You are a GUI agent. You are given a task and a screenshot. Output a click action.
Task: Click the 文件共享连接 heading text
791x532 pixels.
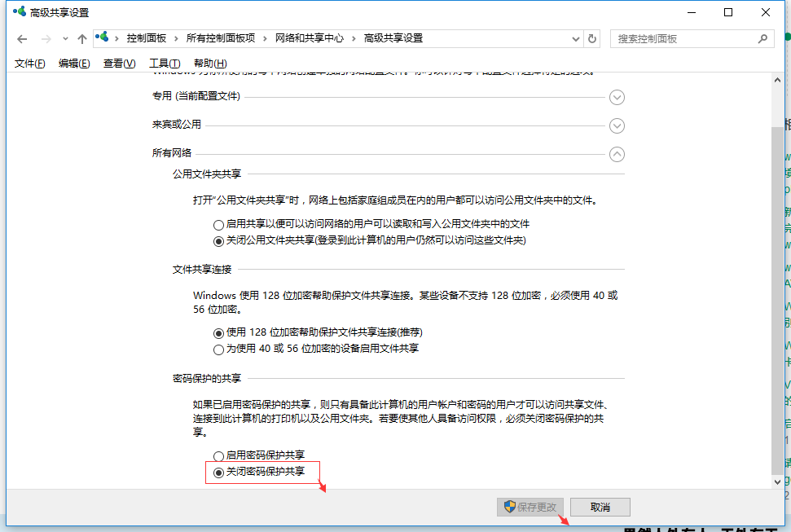pyautogui.click(x=202, y=270)
